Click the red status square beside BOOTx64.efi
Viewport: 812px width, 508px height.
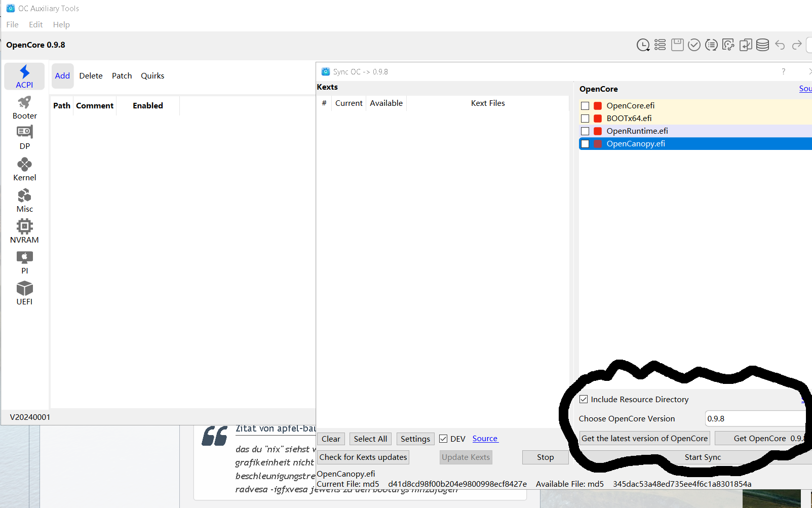click(x=598, y=119)
